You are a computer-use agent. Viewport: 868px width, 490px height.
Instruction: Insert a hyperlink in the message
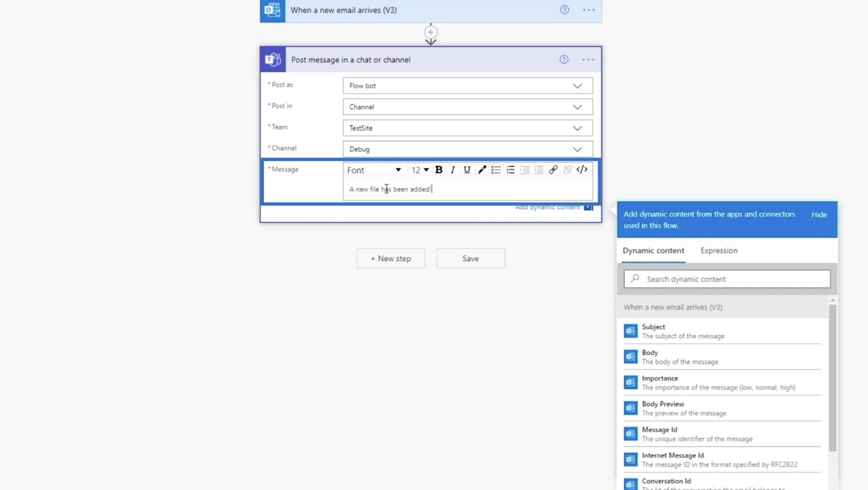coord(553,170)
